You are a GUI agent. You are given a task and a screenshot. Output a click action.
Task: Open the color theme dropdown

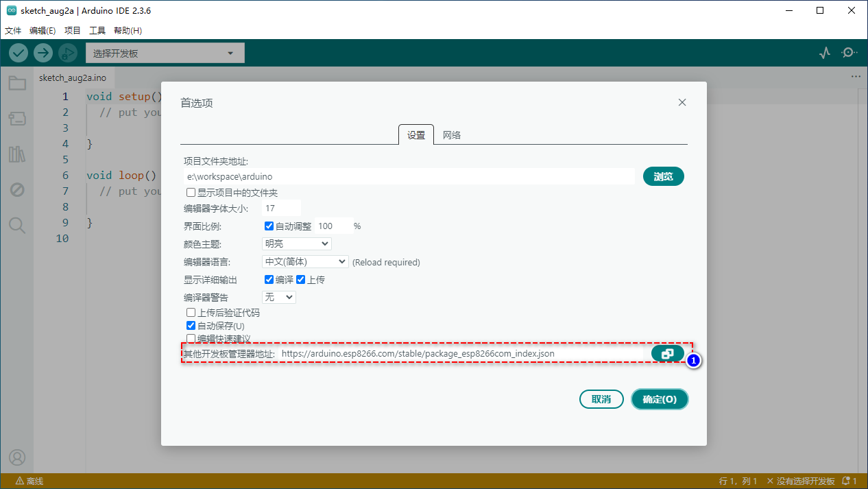[297, 243]
